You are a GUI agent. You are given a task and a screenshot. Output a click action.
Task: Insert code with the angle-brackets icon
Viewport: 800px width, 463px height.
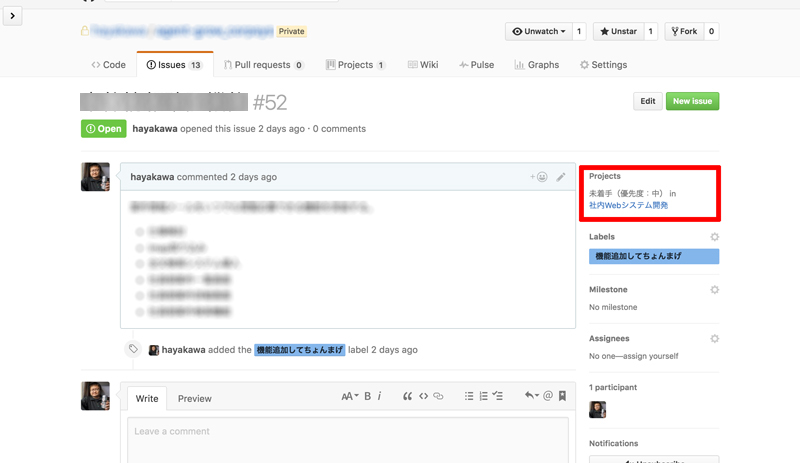click(x=423, y=396)
